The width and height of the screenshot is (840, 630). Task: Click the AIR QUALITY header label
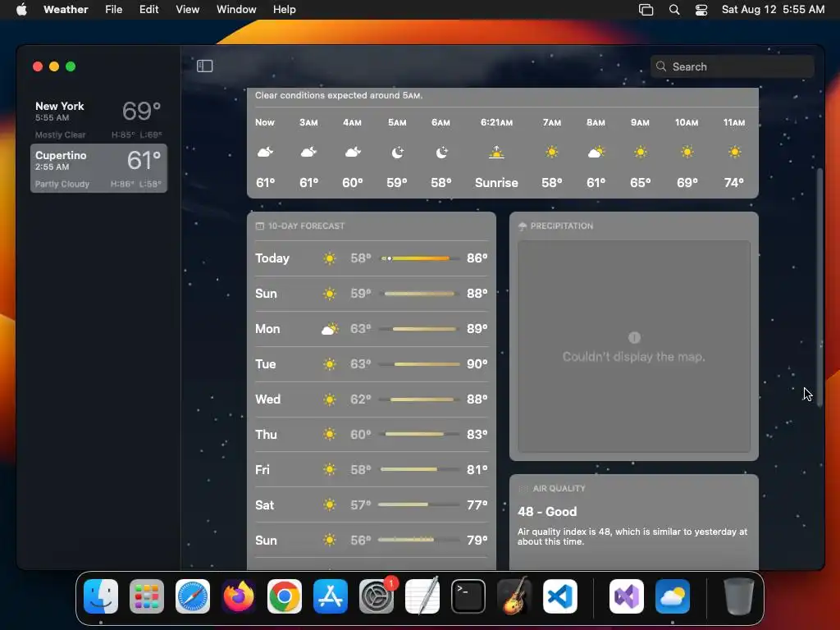[559, 489]
